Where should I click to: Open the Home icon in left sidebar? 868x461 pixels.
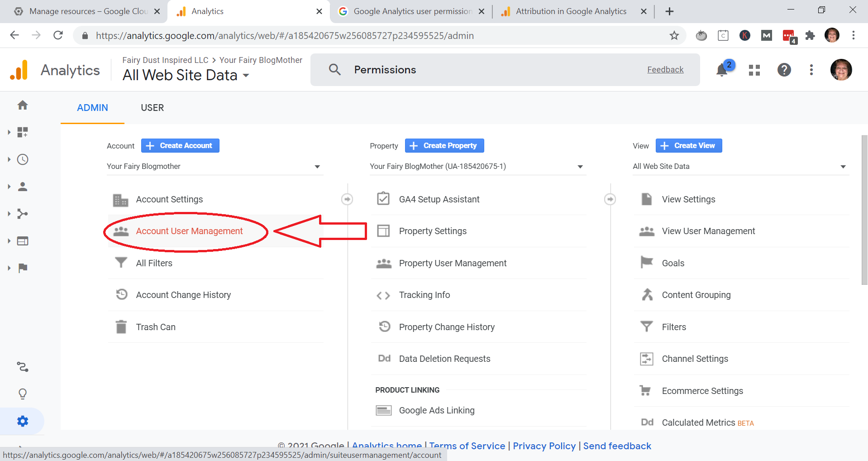23,105
